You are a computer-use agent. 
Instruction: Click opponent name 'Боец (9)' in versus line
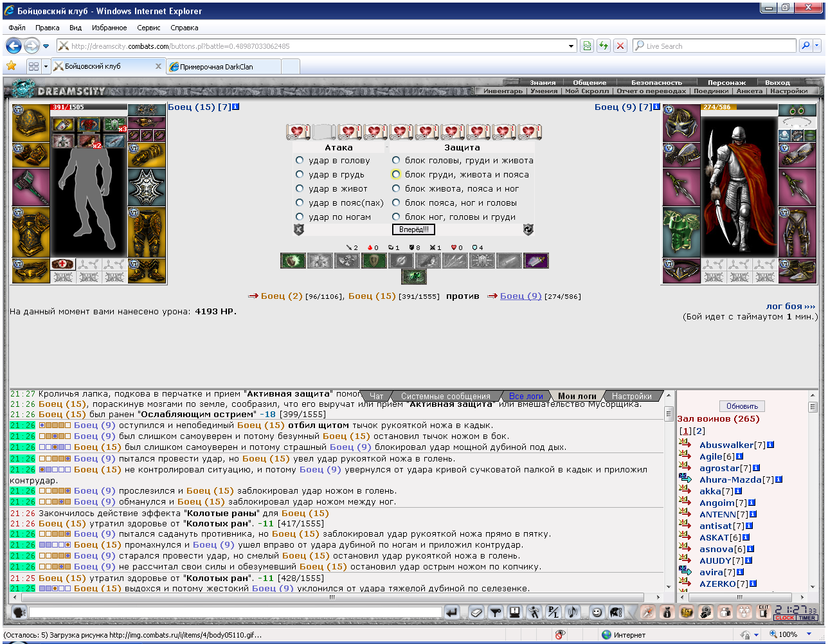(x=521, y=296)
